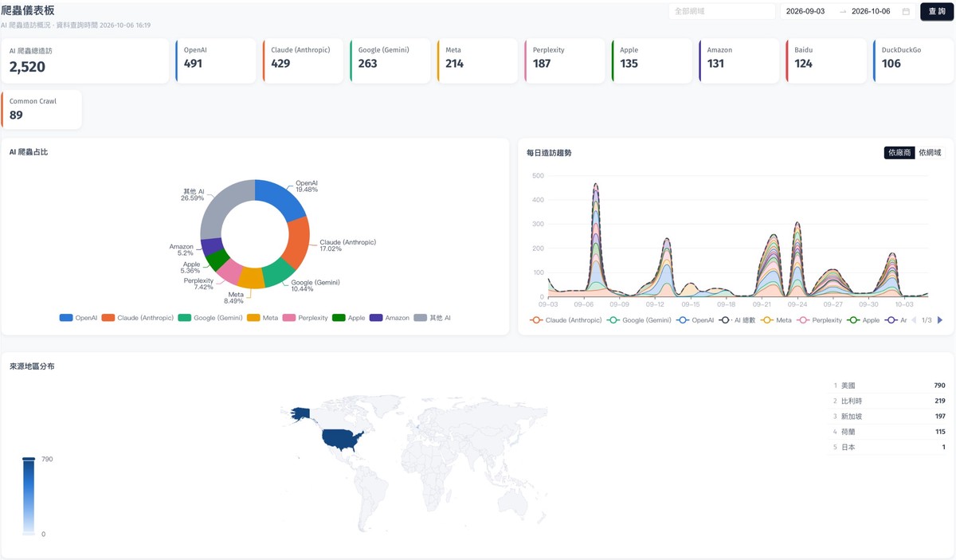Toggle Amazon swatch in donut legend
This screenshot has height=560, width=956.
coord(376,318)
